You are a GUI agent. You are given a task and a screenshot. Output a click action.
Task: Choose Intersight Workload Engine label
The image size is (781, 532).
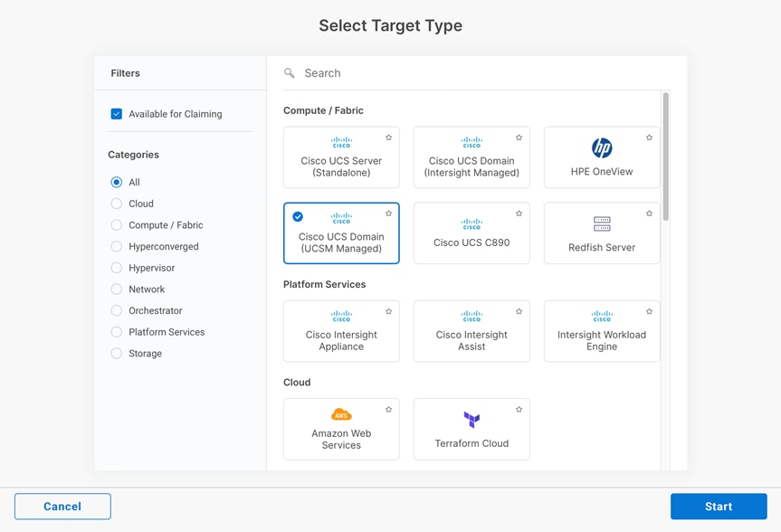click(602, 341)
